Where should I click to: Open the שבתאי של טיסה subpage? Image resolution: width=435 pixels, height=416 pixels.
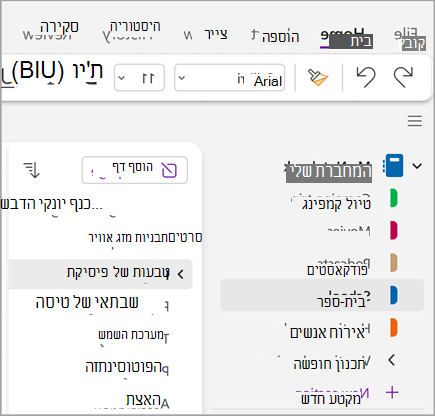tap(87, 303)
